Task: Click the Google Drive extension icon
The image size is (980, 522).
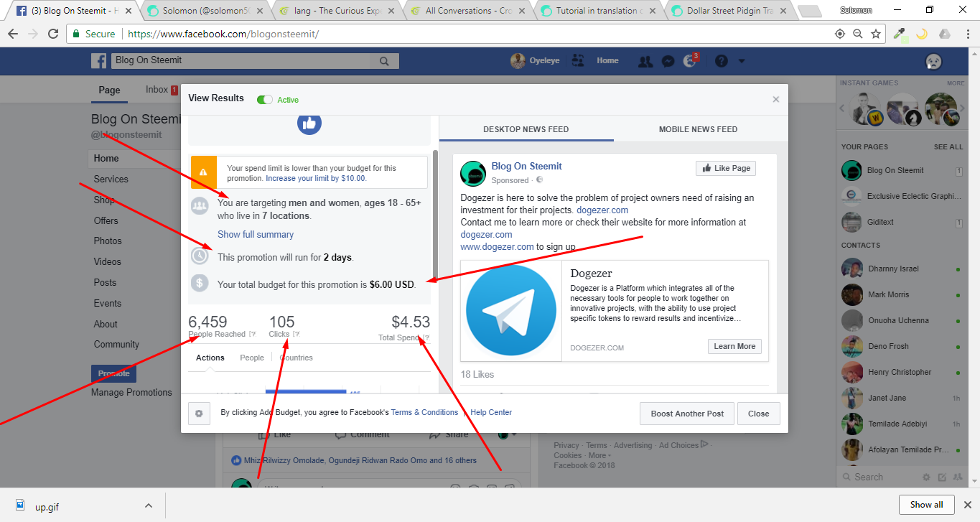Action: tap(945, 34)
